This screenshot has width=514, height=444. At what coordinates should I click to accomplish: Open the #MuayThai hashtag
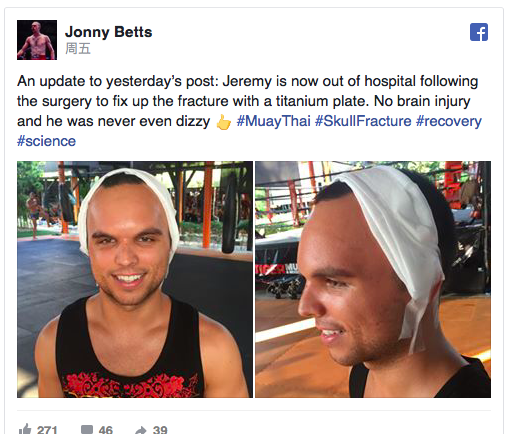(274, 121)
